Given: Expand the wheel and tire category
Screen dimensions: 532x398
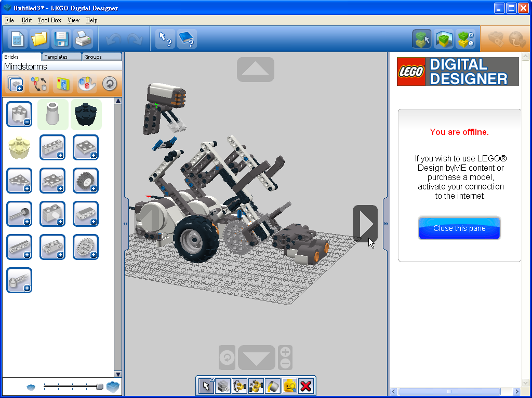Looking at the screenshot, I should 86,181.
